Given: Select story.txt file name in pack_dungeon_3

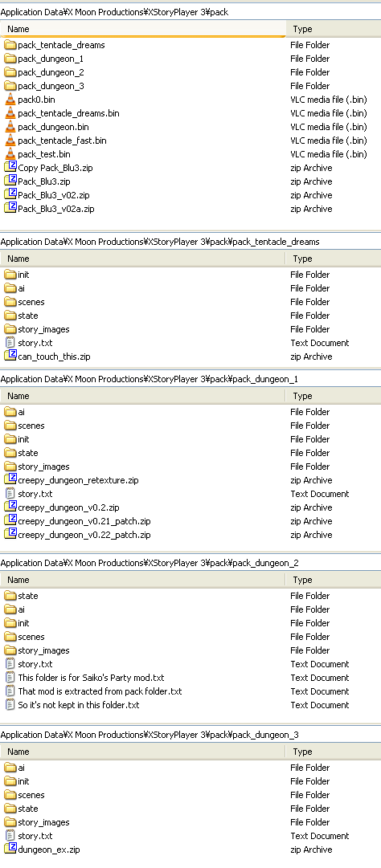Looking at the screenshot, I should pyautogui.click(x=35, y=836).
